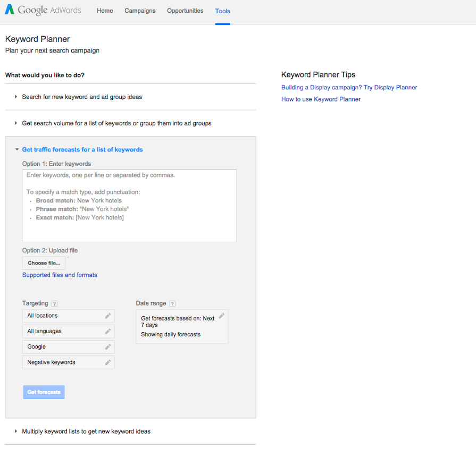The width and height of the screenshot is (476, 449).
Task: Edit the date range pencil icon
Action: pos(222,316)
